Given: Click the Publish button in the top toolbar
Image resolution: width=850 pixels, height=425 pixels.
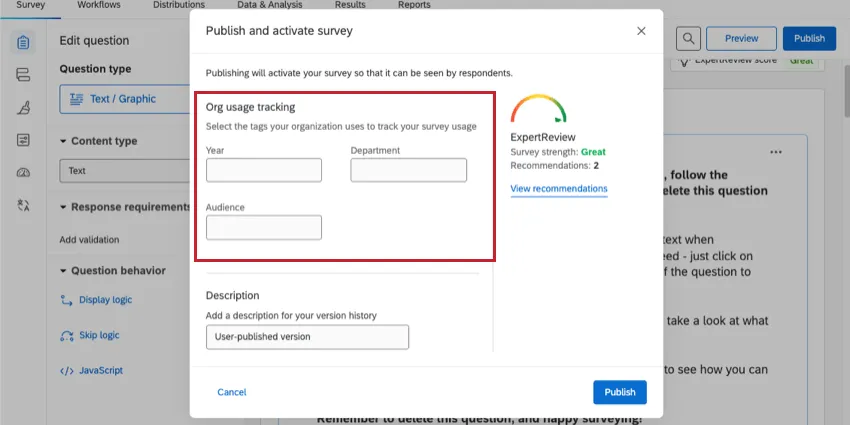Looking at the screenshot, I should (x=809, y=38).
